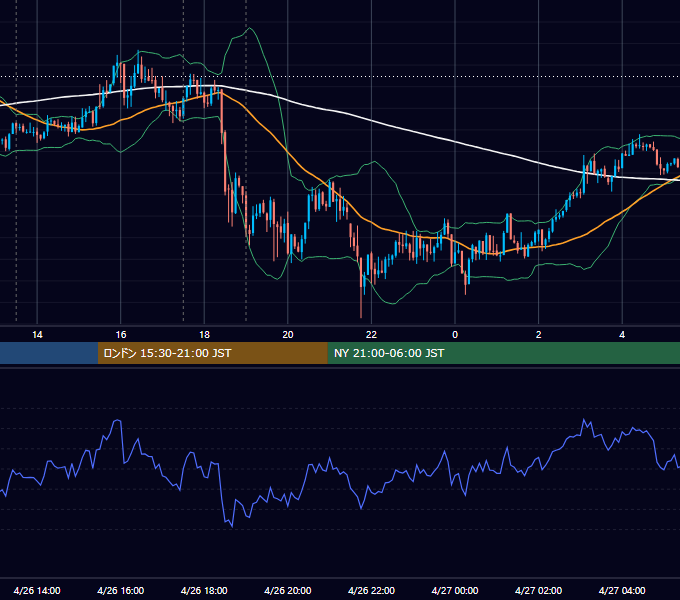Image resolution: width=680 pixels, height=600 pixels.
Task: Click the NY 21:00-06:00 JST session bar
Action: (503, 353)
